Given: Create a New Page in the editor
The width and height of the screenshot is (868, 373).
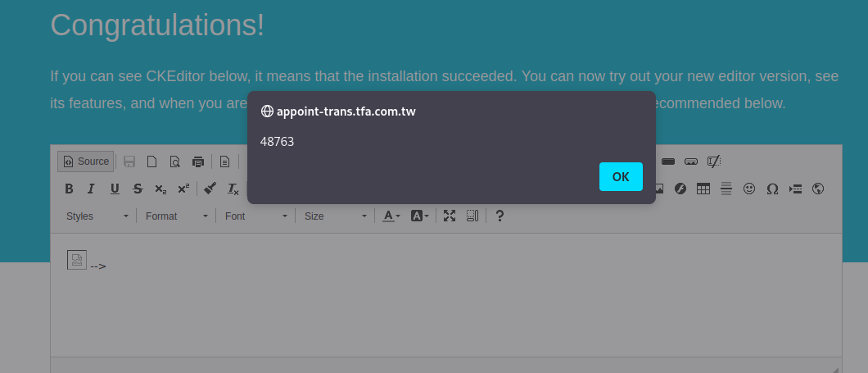Looking at the screenshot, I should pos(151,161).
